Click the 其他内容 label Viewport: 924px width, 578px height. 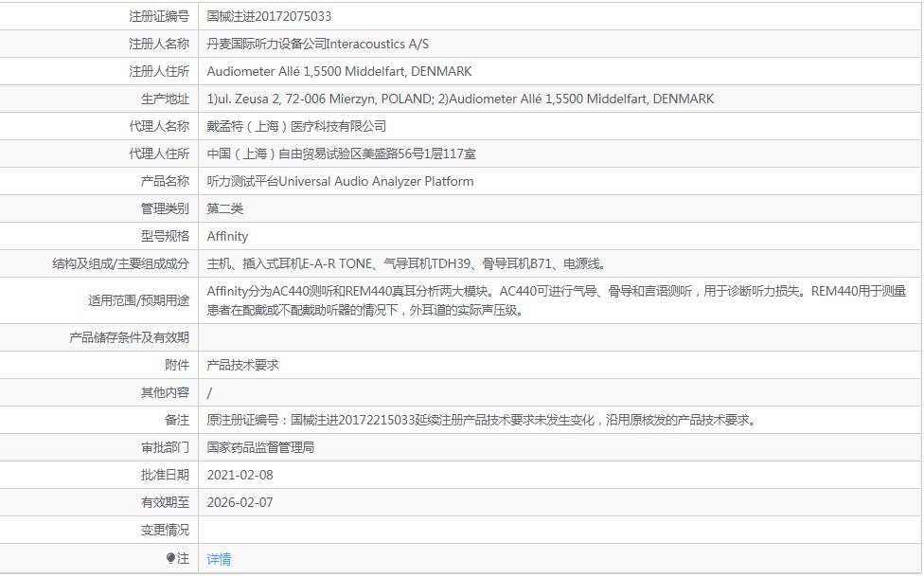[165, 393]
